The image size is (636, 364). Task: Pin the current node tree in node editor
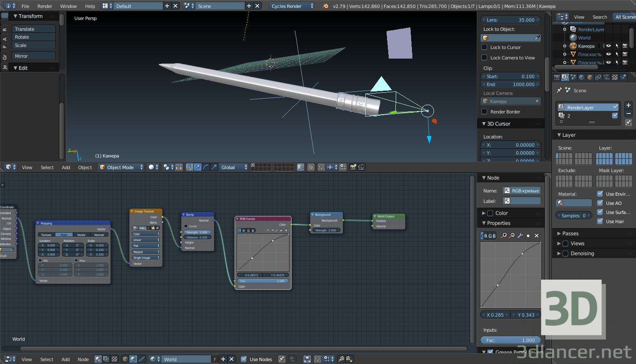pos(282,359)
